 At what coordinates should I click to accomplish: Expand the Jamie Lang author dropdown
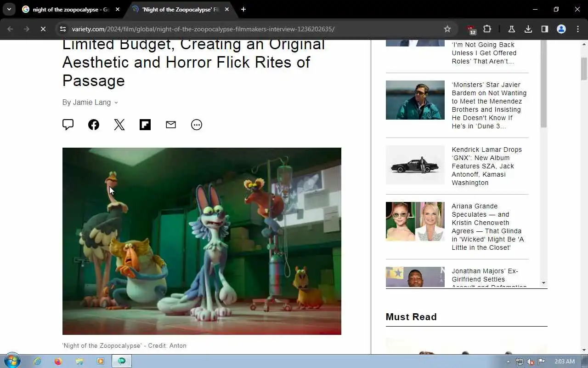click(x=116, y=103)
